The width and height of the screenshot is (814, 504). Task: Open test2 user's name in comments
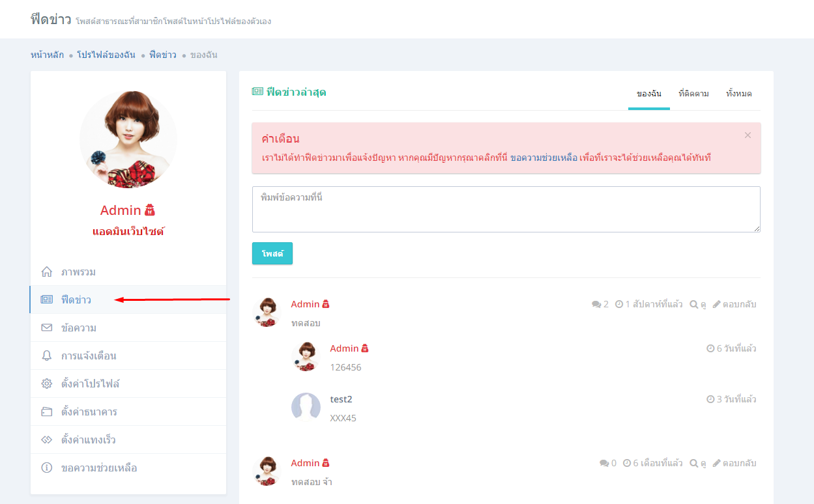point(341,399)
